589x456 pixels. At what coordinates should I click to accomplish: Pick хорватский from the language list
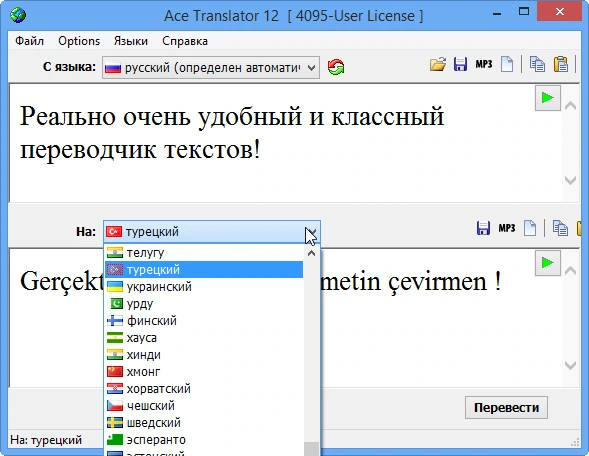204,388
